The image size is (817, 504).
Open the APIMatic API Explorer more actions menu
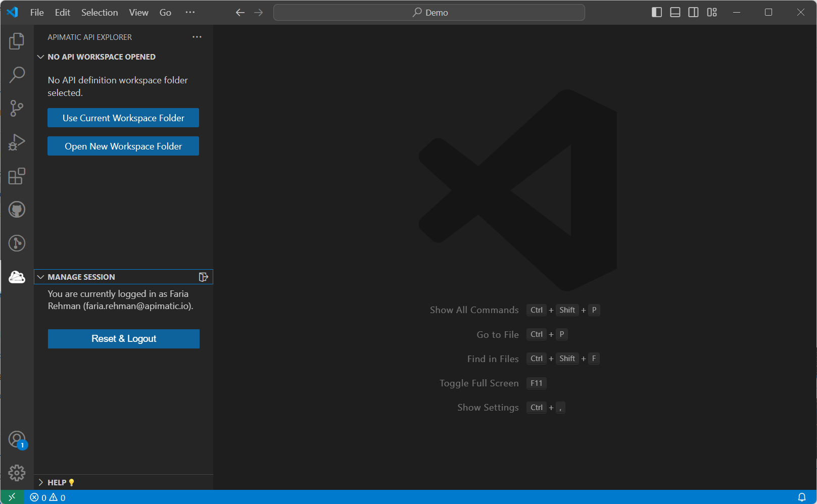click(x=197, y=37)
